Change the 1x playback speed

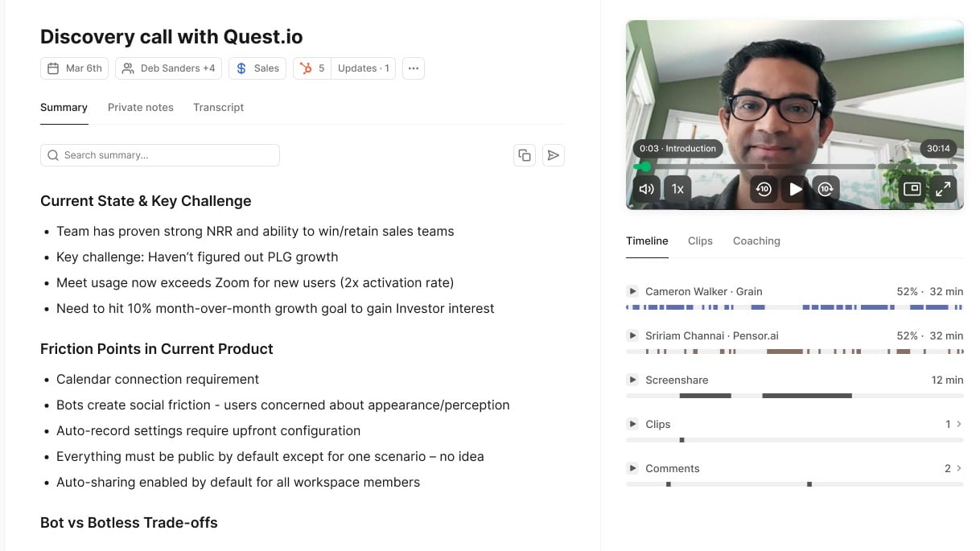[677, 189]
